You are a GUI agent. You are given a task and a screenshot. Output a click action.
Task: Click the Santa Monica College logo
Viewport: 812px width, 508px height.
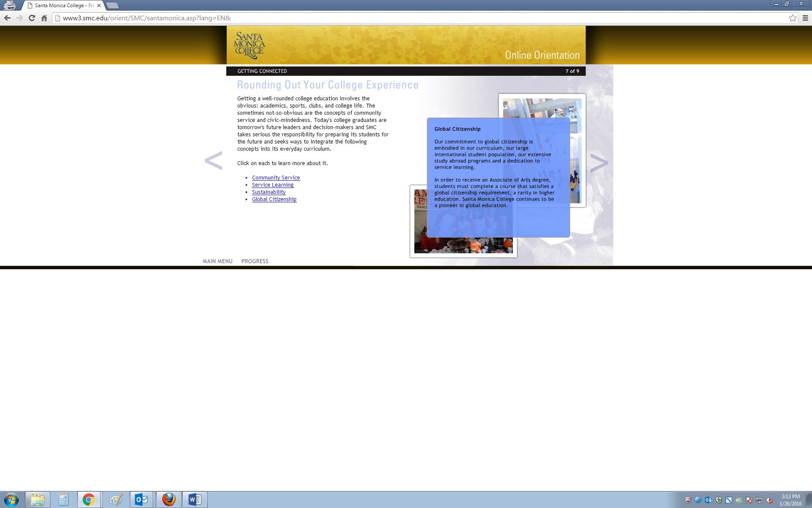(250, 45)
